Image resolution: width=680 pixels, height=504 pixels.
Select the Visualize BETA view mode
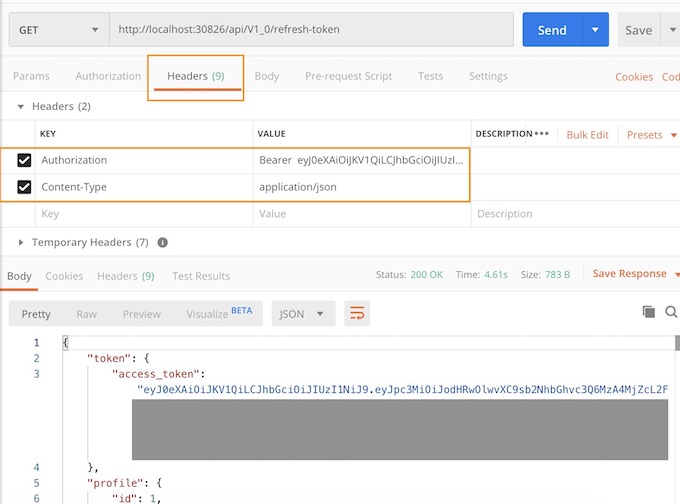coord(219,313)
